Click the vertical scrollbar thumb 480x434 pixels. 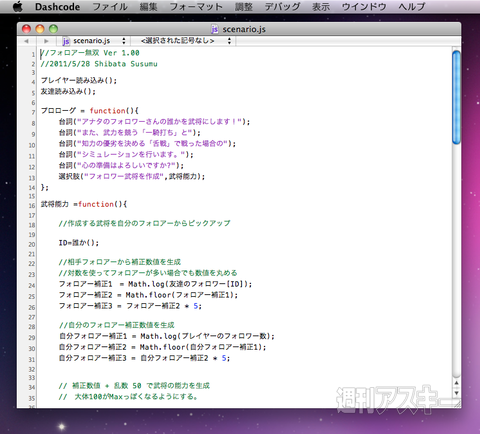click(456, 97)
